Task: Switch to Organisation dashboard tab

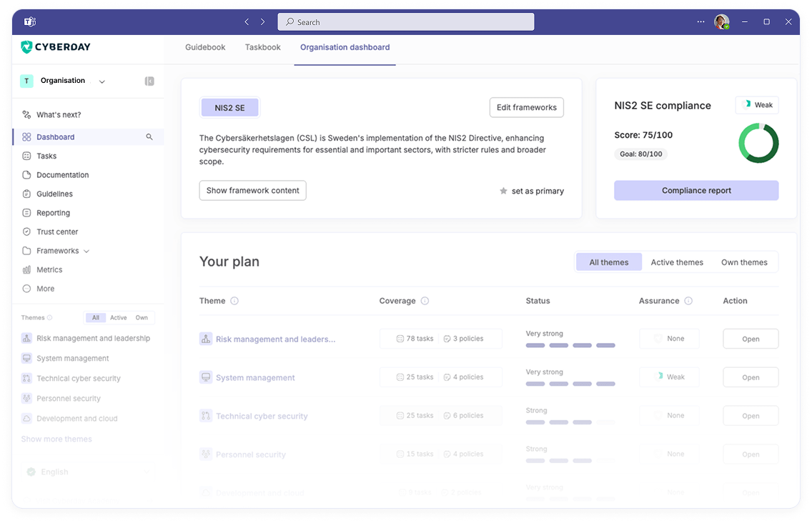Action: pos(345,47)
